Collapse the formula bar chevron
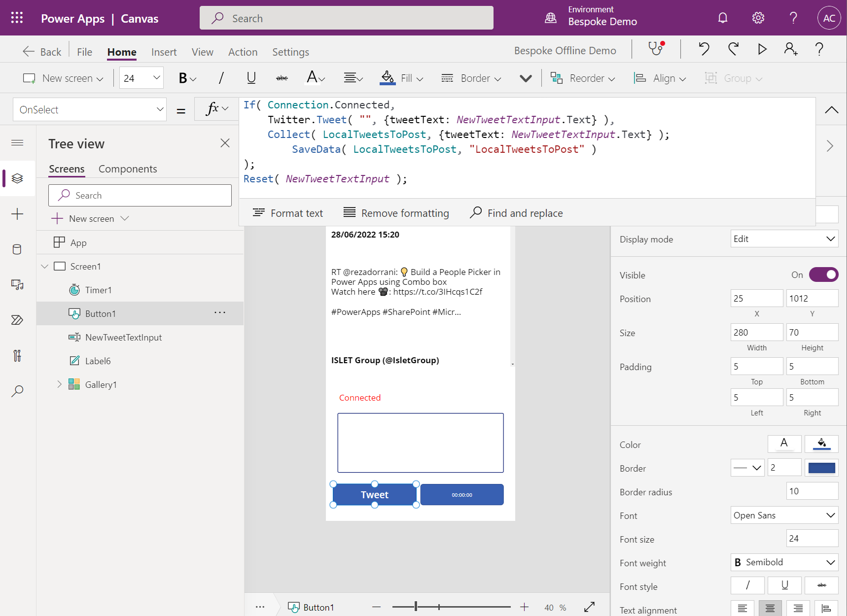847x616 pixels. pyautogui.click(x=832, y=109)
